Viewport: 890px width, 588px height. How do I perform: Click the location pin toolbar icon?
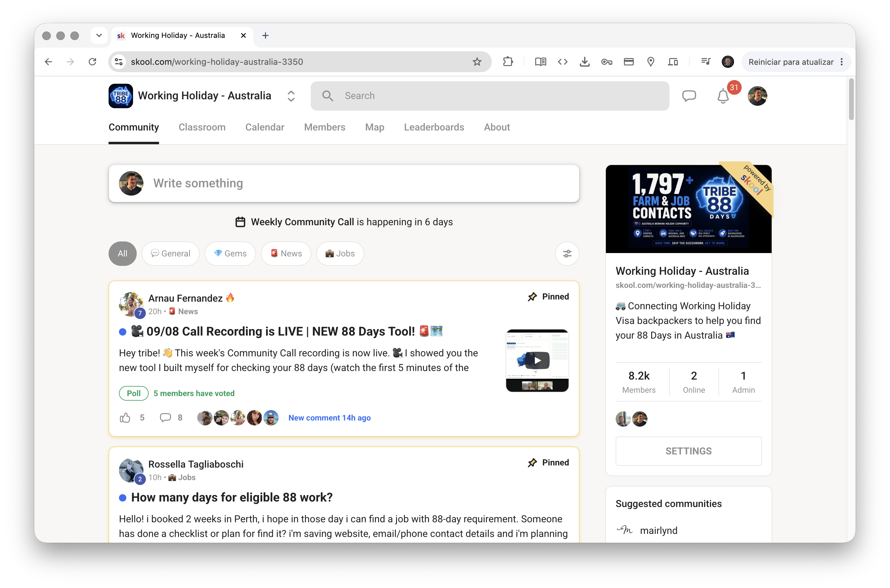coord(651,62)
